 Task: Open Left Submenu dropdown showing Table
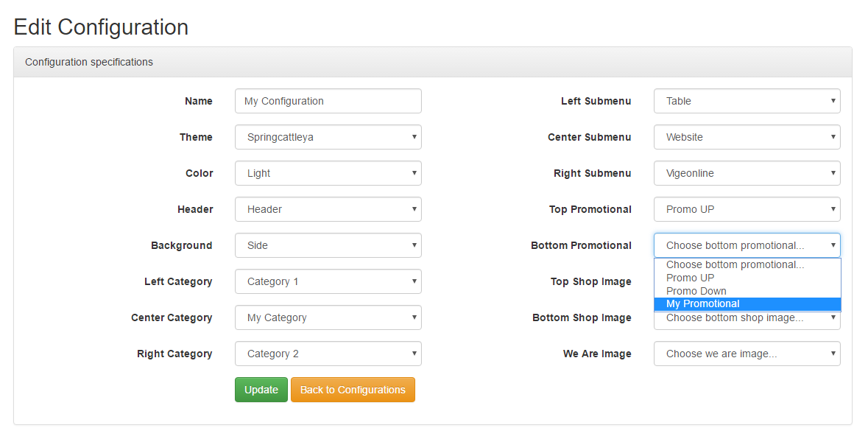coord(747,102)
